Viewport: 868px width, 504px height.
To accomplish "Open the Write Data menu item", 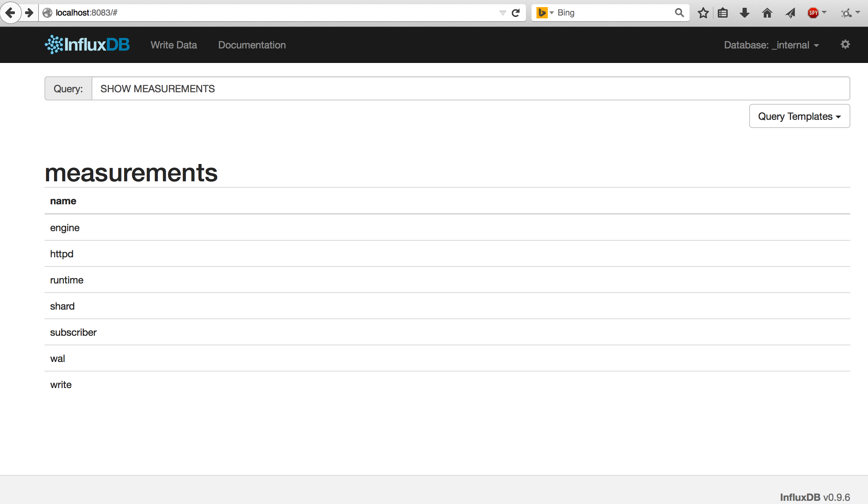I will point(174,45).
